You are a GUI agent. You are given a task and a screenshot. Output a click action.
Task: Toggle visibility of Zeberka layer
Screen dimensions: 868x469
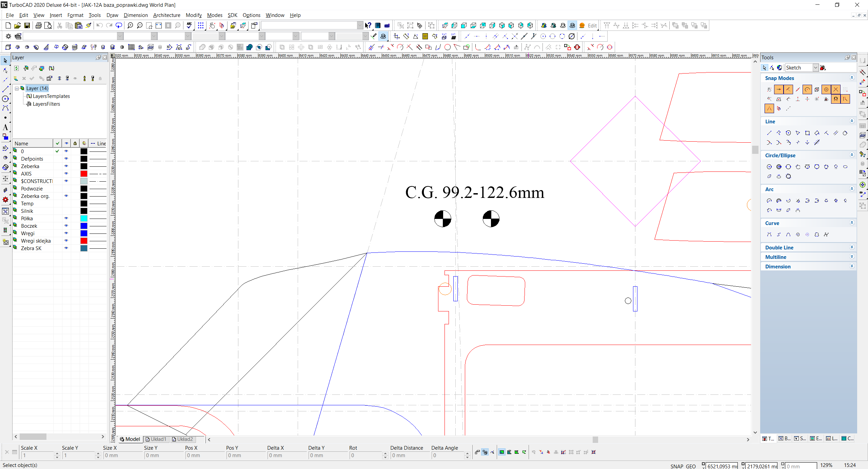pos(66,166)
